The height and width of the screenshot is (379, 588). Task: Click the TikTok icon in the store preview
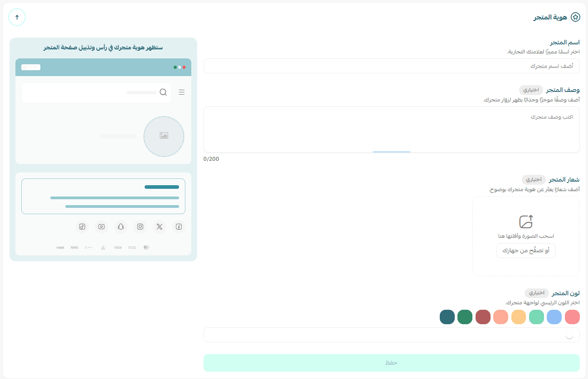click(x=82, y=227)
